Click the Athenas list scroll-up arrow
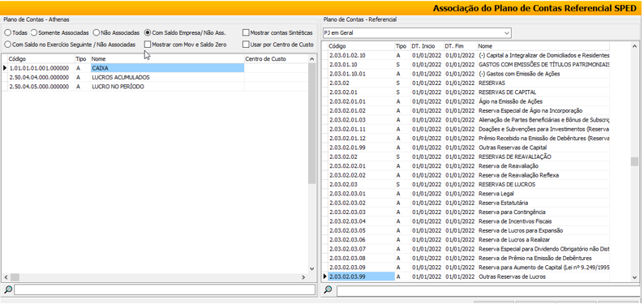Image resolution: width=644 pixels, height=304 pixels. [x=311, y=59]
